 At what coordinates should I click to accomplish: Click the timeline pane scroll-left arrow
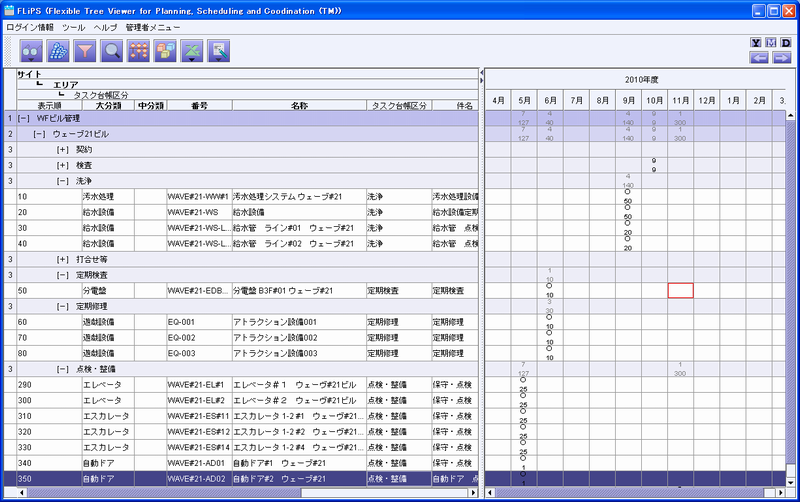tap(490, 493)
